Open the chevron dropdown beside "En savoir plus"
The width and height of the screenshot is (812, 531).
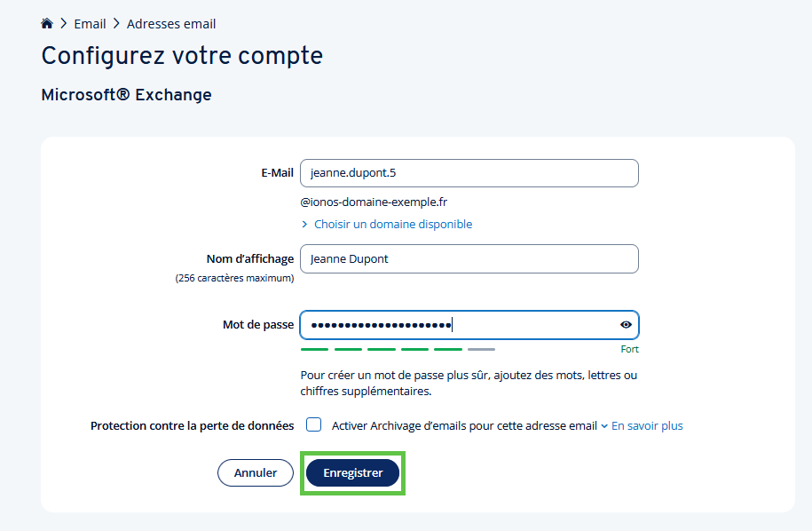(x=604, y=426)
